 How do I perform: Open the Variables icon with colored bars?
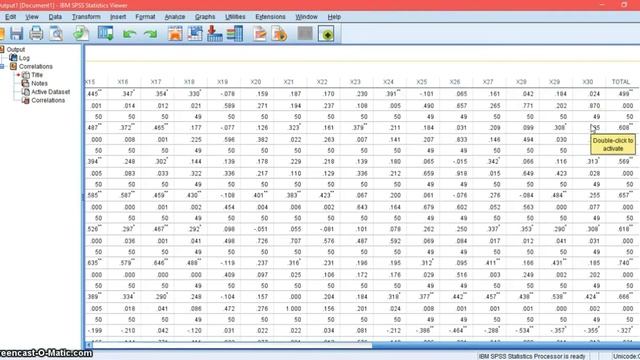235,33
